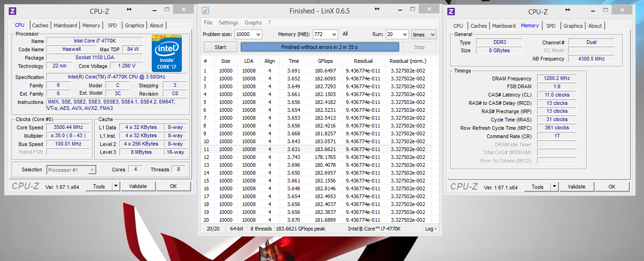
Task: Switch to Memory tab in CPU-Z processor window
Action: coord(91,25)
